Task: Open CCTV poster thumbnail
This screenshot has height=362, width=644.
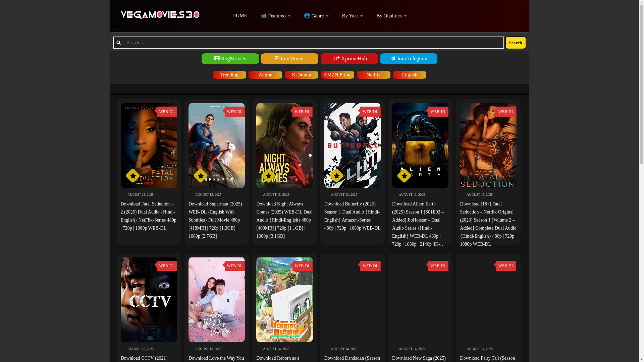Action: [149, 300]
